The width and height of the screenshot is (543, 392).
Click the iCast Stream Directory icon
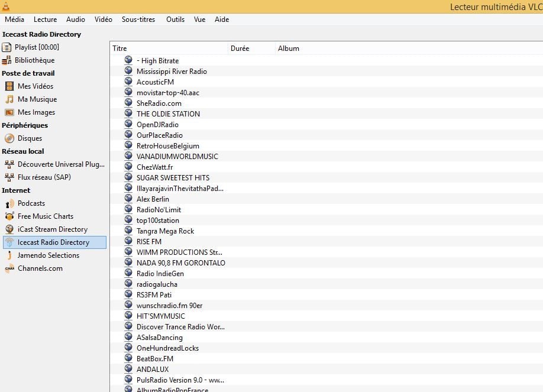point(9,229)
